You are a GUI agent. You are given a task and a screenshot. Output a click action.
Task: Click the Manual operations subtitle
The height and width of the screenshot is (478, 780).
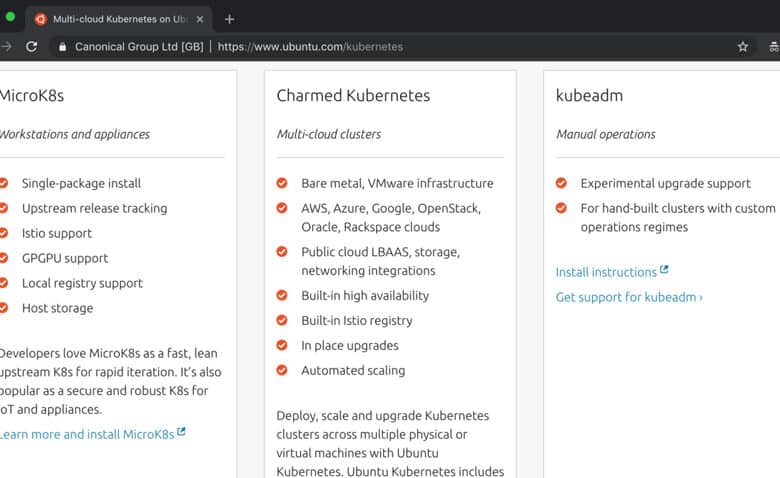pyautogui.click(x=605, y=134)
